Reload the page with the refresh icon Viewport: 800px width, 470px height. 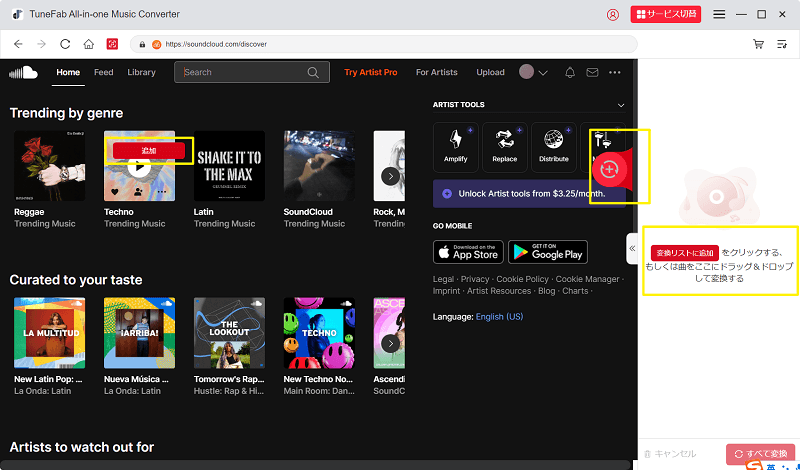pos(65,44)
